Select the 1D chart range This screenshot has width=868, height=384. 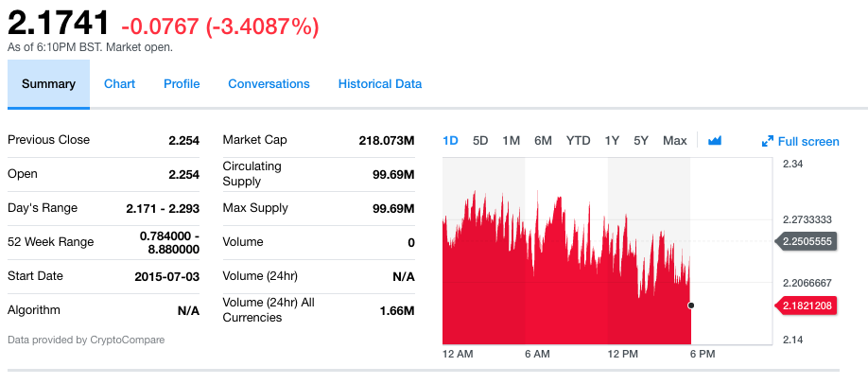(x=450, y=141)
